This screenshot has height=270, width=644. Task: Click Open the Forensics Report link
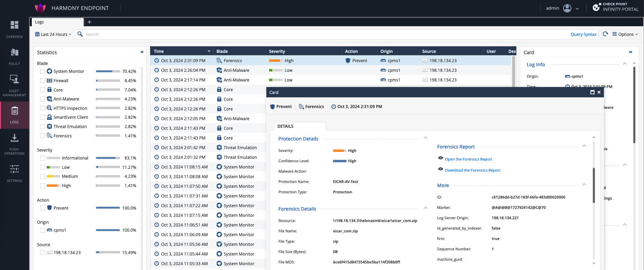468,159
